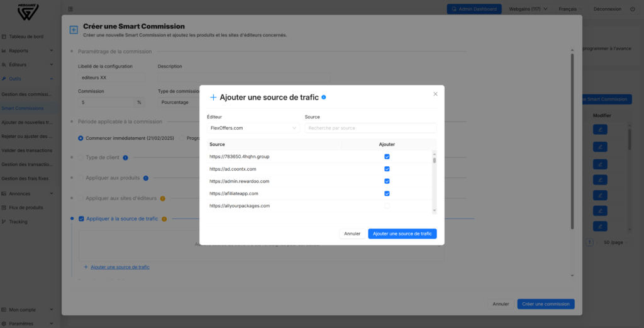644x328 pixels.
Task: Click the Libellé de la configuration field
Action: 111,77
